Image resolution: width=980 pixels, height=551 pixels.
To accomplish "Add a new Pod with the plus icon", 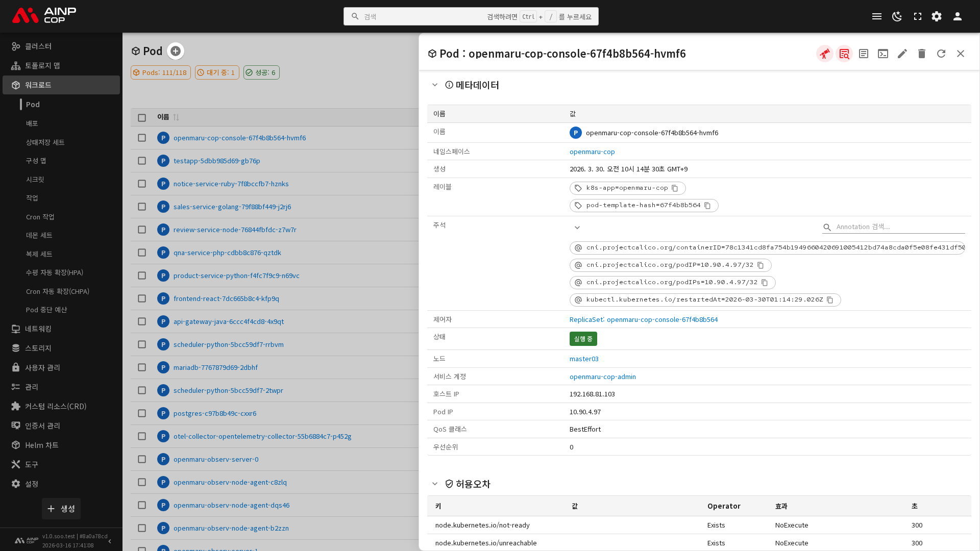I will point(176,51).
